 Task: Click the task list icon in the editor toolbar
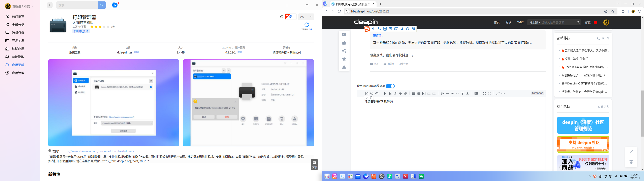click(424, 94)
